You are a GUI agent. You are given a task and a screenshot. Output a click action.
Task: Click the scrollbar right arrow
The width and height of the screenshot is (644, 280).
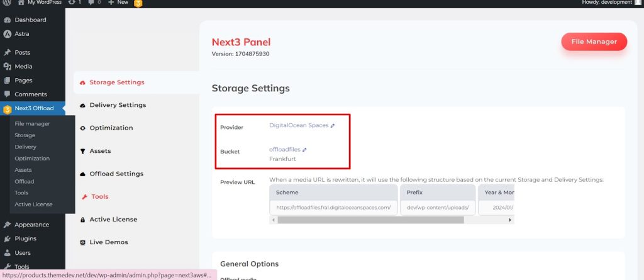pyautogui.click(x=510, y=220)
